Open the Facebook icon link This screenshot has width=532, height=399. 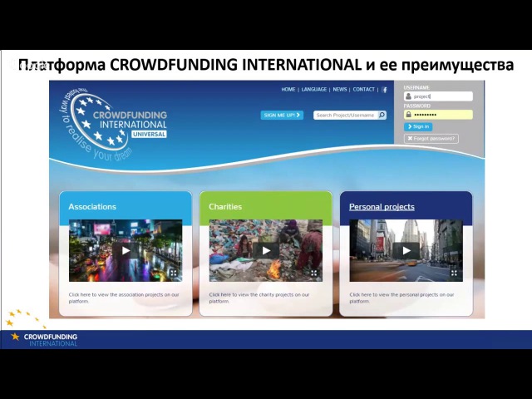click(384, 90)
